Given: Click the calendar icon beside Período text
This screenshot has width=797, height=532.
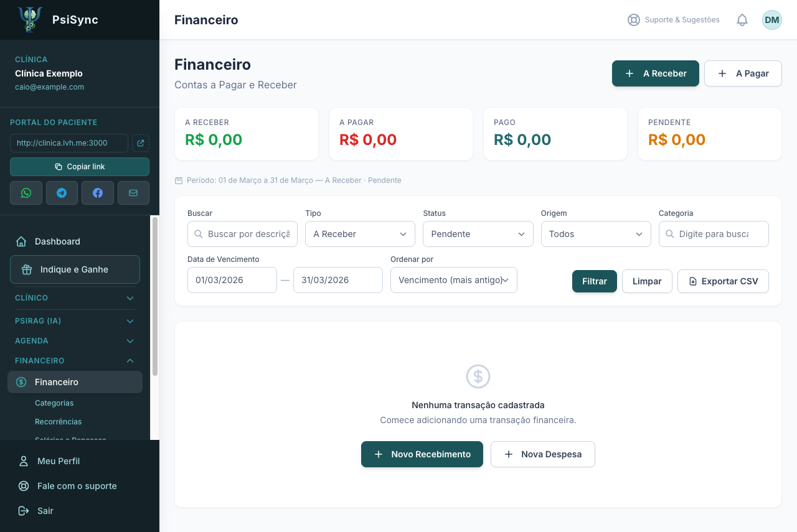Looking at the screenshot, I should [x=179, y=180].
